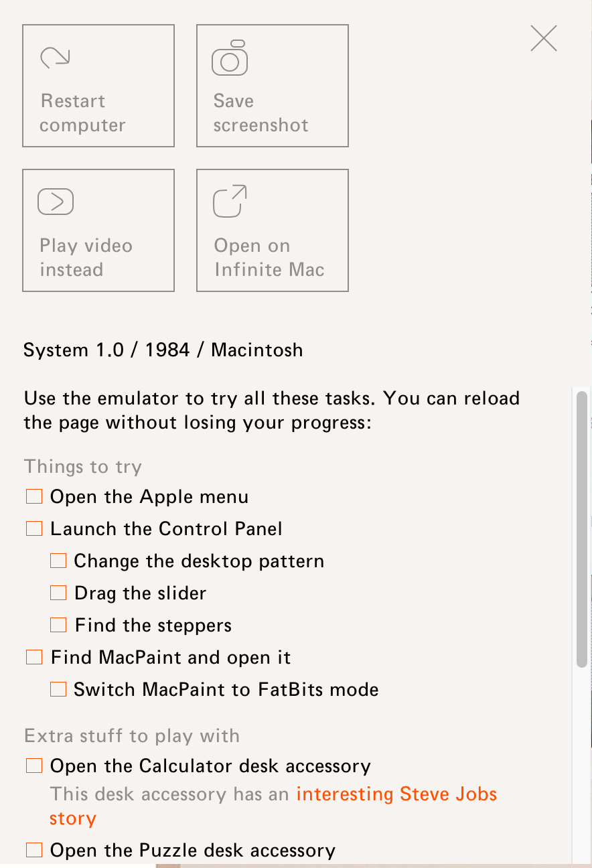Image resolution: width=592 pixels, height=868 pixels.
Task: Check Find MacPaint and open it
Action: pos(34,657)
